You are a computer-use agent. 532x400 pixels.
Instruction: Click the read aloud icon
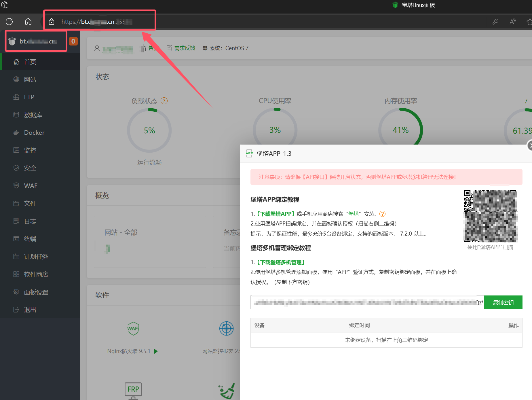tap(513, 22)
